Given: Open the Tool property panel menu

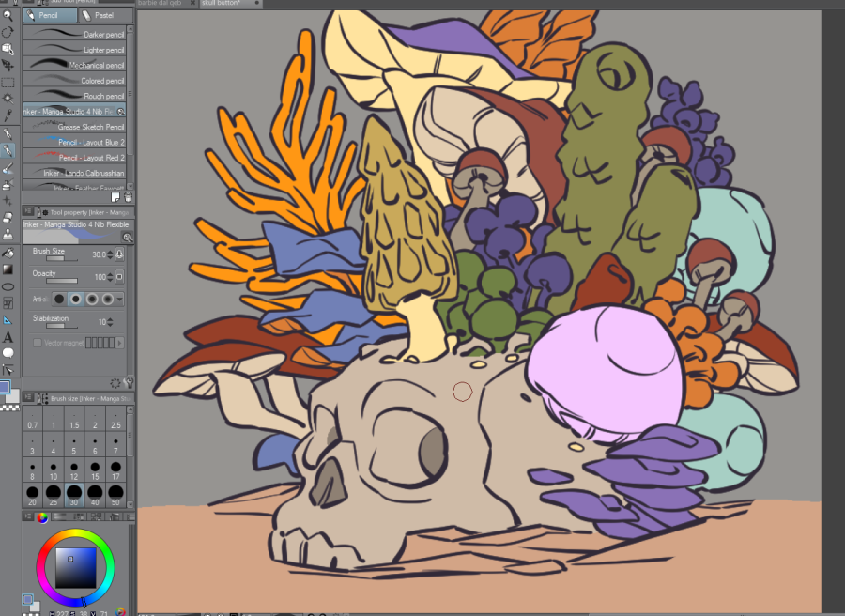Looking at the screenshot, I should click(x=27, y=211).
